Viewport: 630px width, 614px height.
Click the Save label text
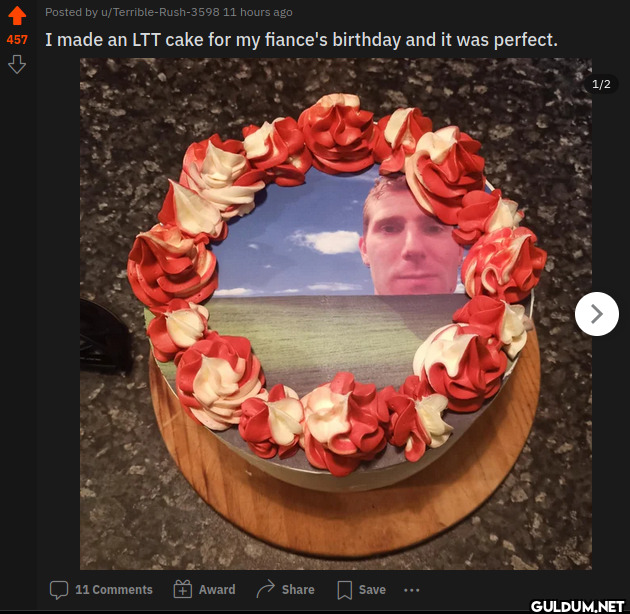click(372, 589)
